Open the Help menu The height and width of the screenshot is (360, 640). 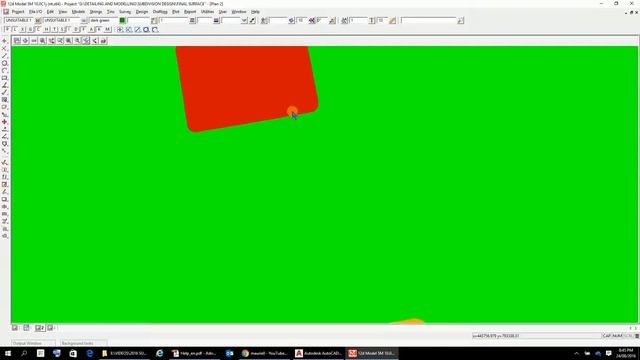(255, 12)
